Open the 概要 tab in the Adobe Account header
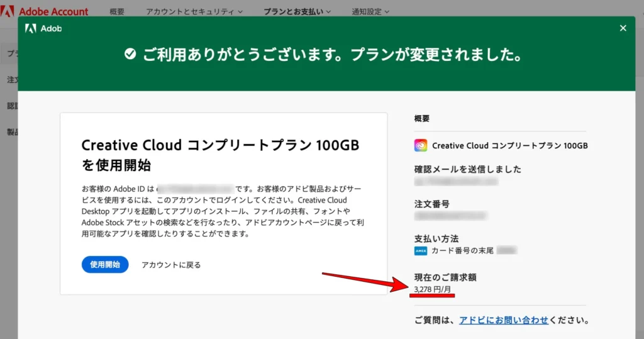The width and height of the screenshot is (644, 339). 117,11
